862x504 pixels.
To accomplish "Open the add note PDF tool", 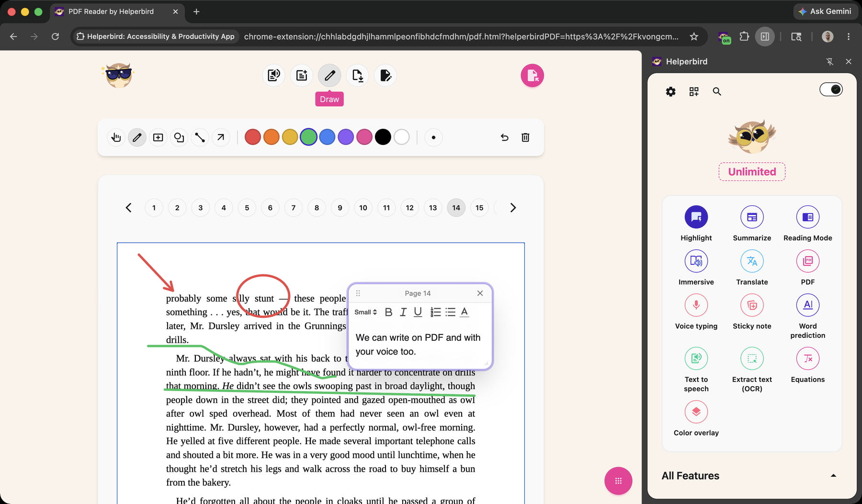I will pos(302,75).
